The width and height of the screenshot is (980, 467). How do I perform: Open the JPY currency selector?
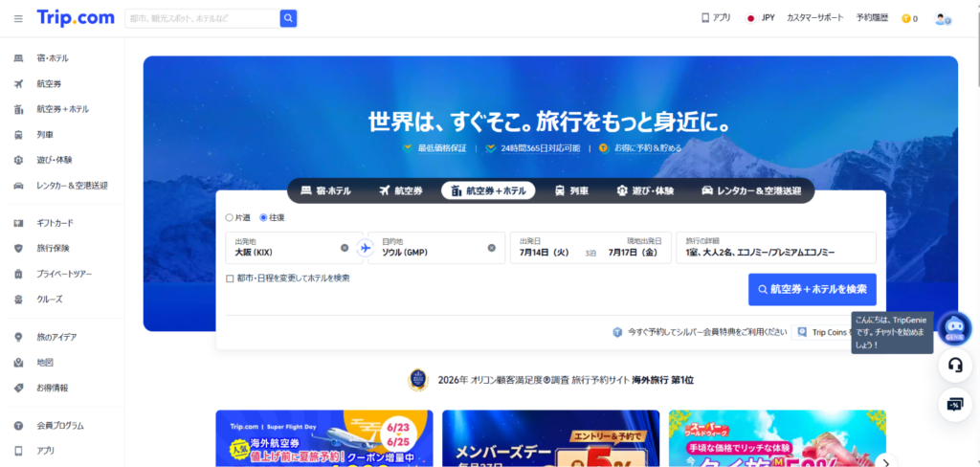(761, 18)
